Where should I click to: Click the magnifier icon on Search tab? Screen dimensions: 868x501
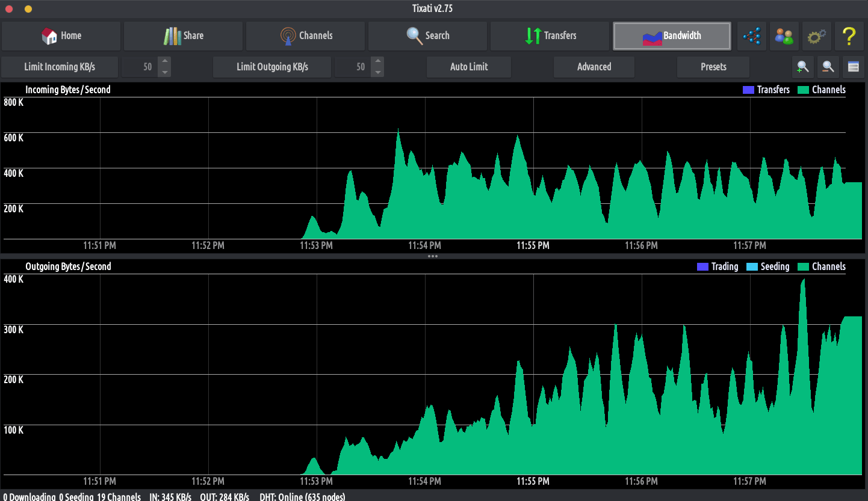pos(415,36)
